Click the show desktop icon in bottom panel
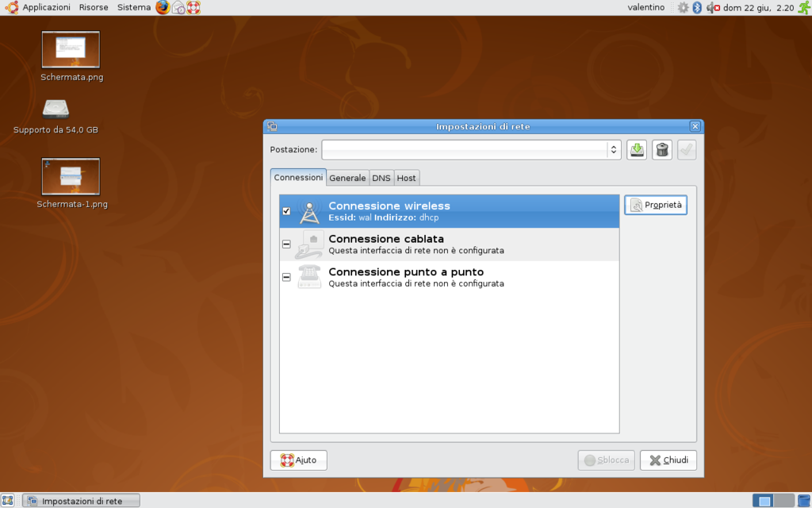The height and width of the screenshot is (508, 812). pyautogui.click(x=8, y=500)
